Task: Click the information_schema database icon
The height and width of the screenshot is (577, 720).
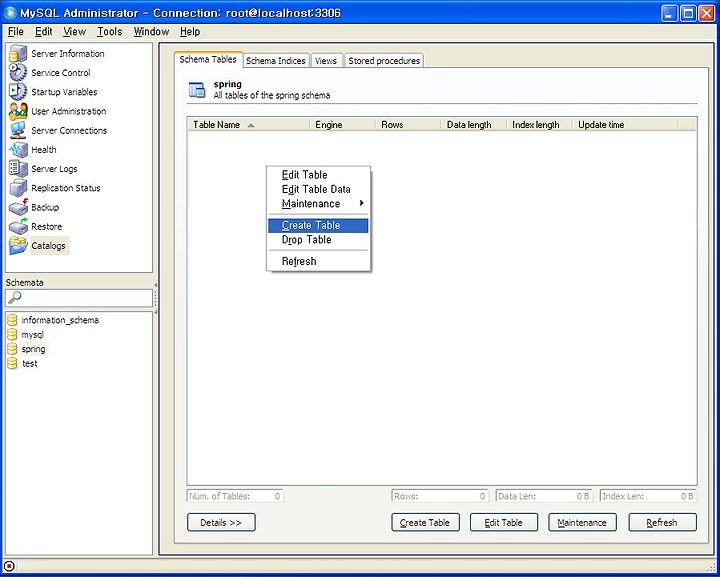Action: pyautogui.click(x=12, y=320)
